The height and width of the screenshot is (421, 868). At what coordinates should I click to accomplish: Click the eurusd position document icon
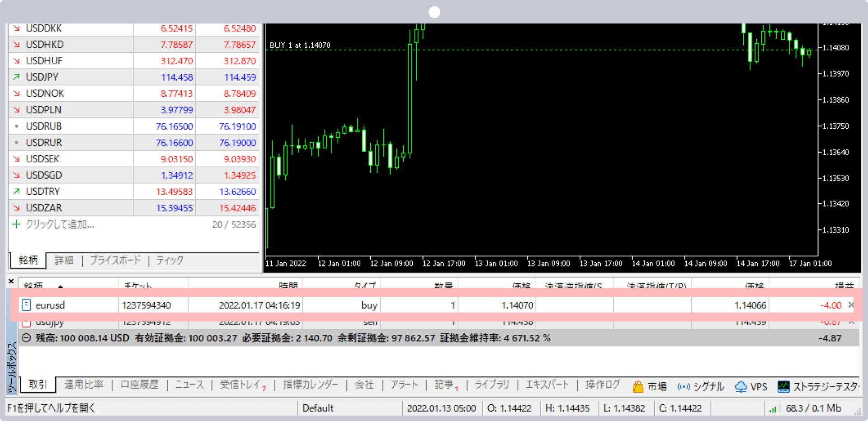[x=26, y=305]
